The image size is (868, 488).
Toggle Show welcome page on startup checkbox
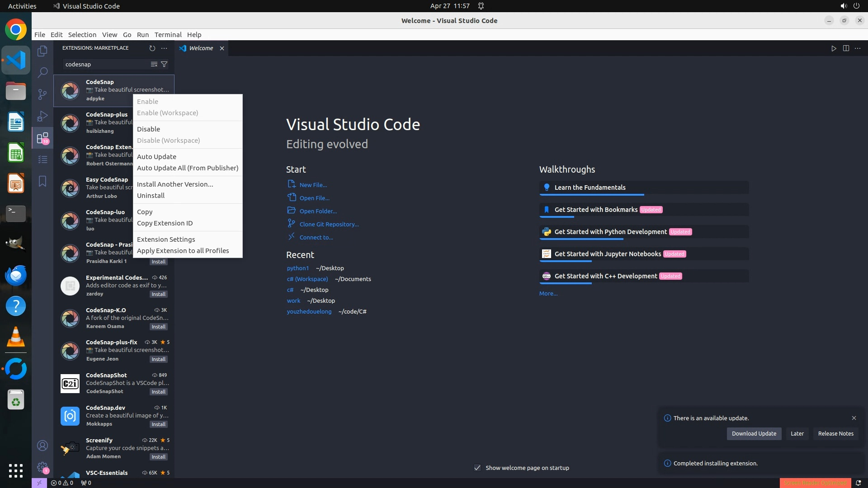pos(477,468)
